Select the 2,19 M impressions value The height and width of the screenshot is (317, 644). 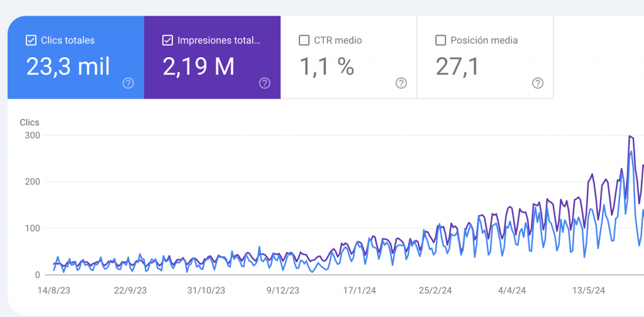point(199,66)
